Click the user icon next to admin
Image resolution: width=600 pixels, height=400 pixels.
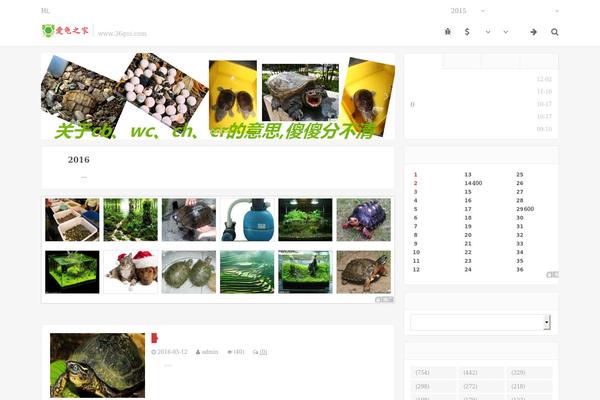point(198,352)
